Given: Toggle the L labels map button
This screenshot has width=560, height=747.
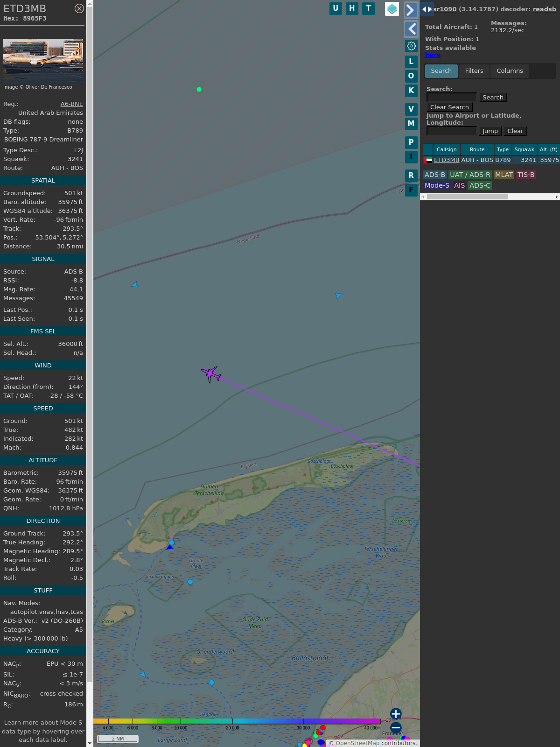Looking at the screenshot, I should 411,62.
